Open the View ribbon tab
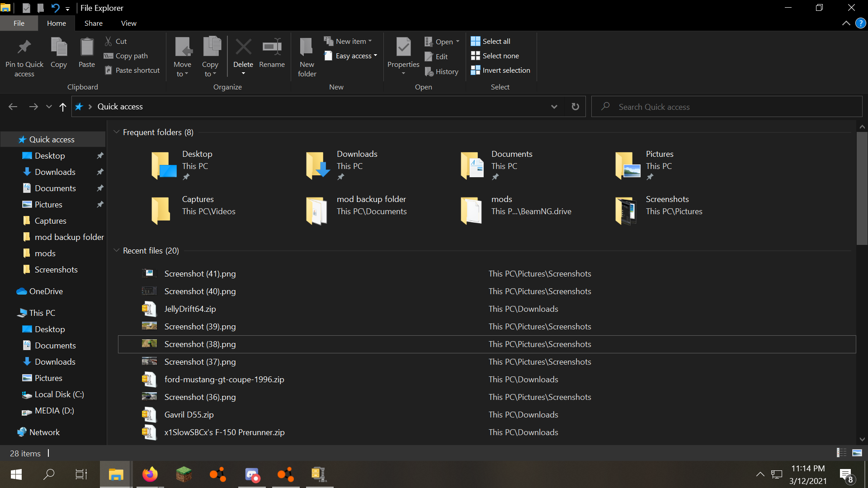Image resolution: width=868 pixels, height=488 pixels. tap(128, 23)
